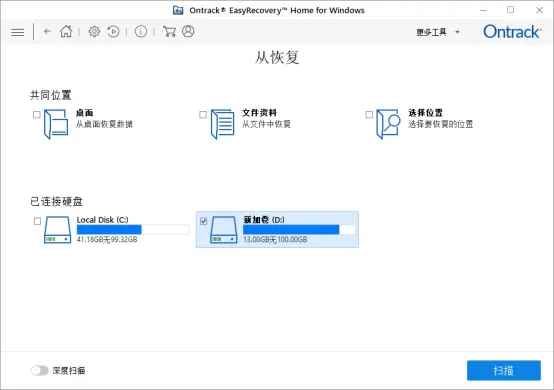554x390 pixels.
Task: Go back with the left arrow icon
Action: click(47, 31)
